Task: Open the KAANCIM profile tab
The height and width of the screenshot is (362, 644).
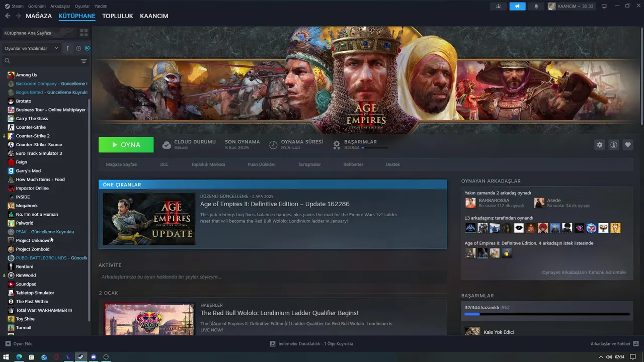Action: (154, 16)
